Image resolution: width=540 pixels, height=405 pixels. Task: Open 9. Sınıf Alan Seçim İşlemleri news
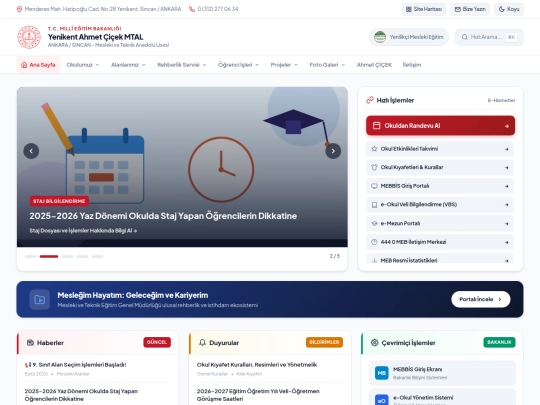point(75,365)
